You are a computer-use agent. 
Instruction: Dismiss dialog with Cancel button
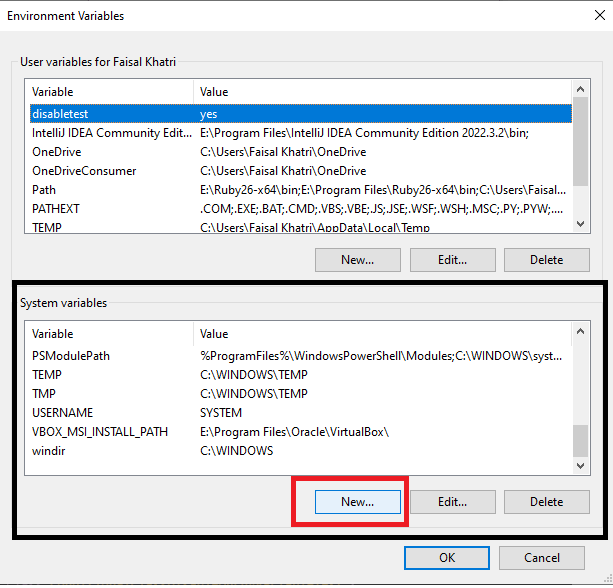542,558
